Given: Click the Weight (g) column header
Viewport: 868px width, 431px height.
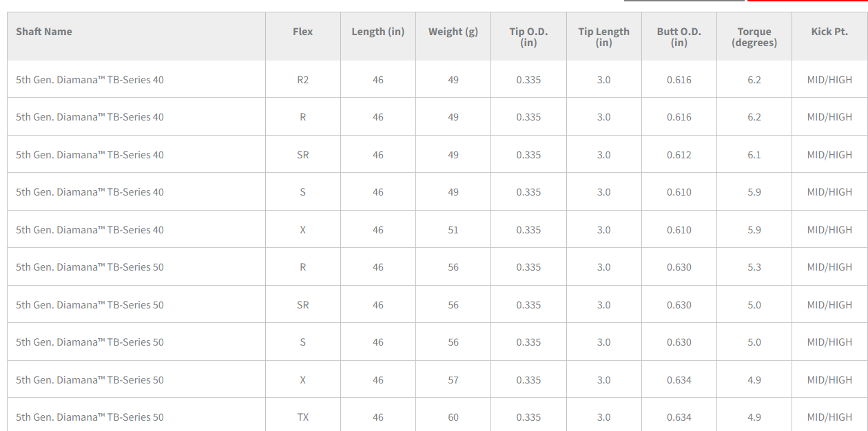Looking at the screenshot, I should tap(453, 32).
